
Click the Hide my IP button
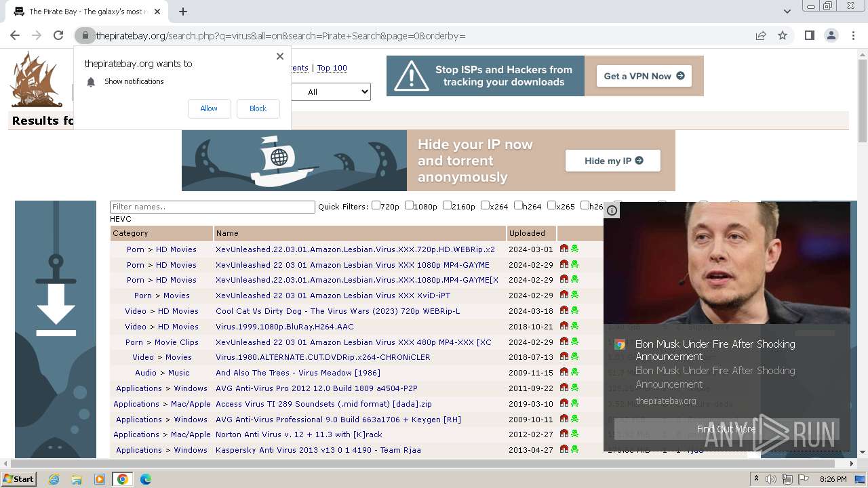(x=613, y=161)
